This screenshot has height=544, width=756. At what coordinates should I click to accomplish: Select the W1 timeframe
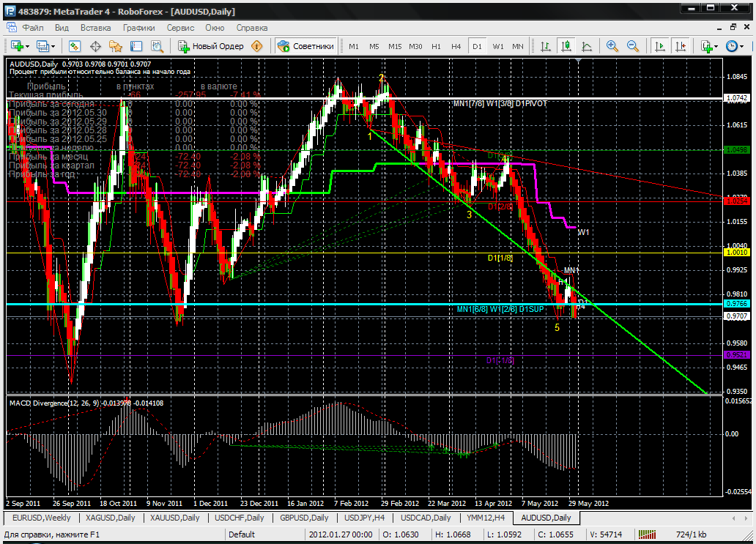pyautogui.click(x=498, y=46)
